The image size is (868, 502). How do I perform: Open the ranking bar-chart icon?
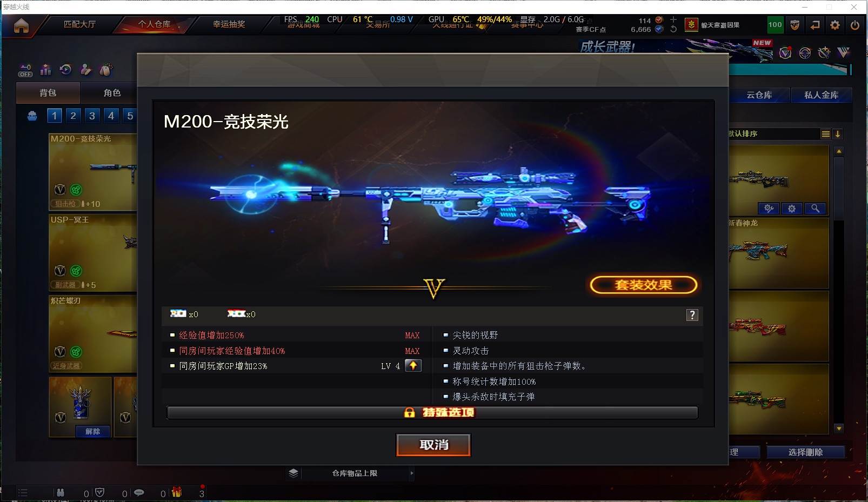coord(46,70)
